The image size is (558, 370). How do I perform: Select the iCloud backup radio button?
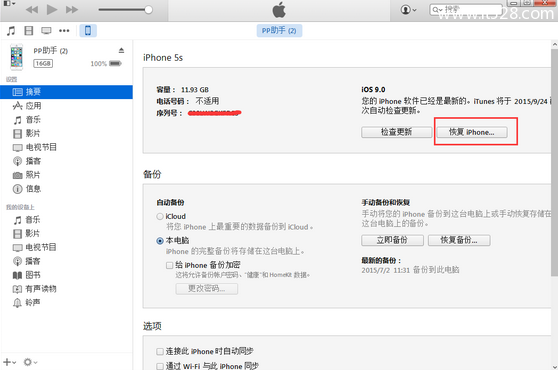tap(160, 216)
